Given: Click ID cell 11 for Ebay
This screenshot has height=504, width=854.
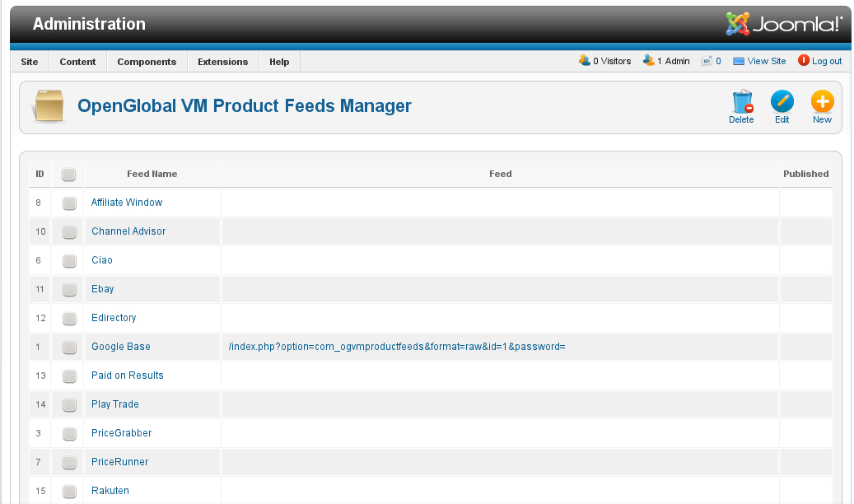Looking at the screenshot, I should (x=40, y=289).
